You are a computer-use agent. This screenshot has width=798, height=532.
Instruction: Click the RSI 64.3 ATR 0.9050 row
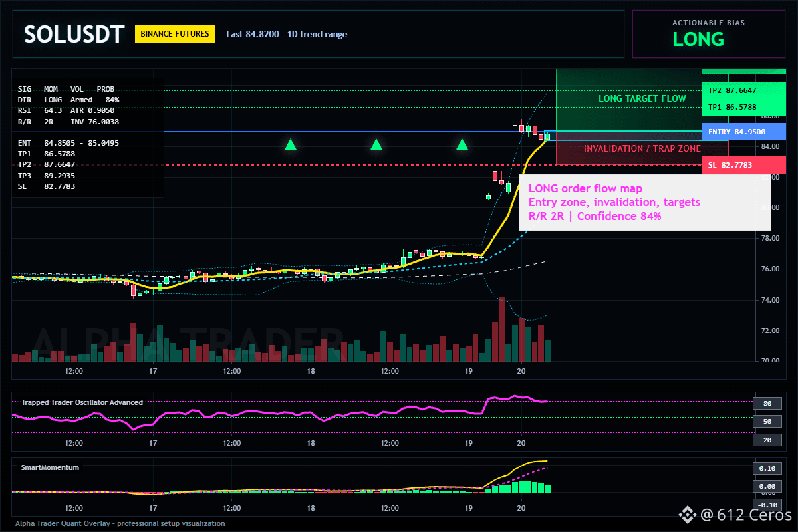click(66, 110)
